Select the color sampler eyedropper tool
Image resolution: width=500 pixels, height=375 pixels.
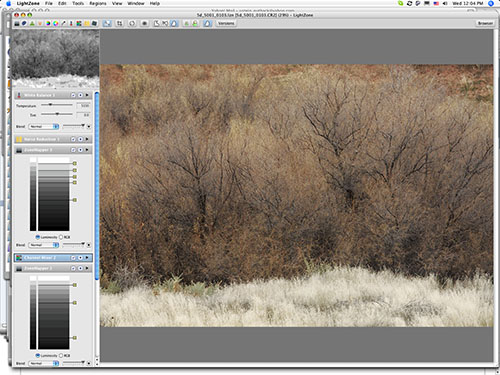coord(63,23)
